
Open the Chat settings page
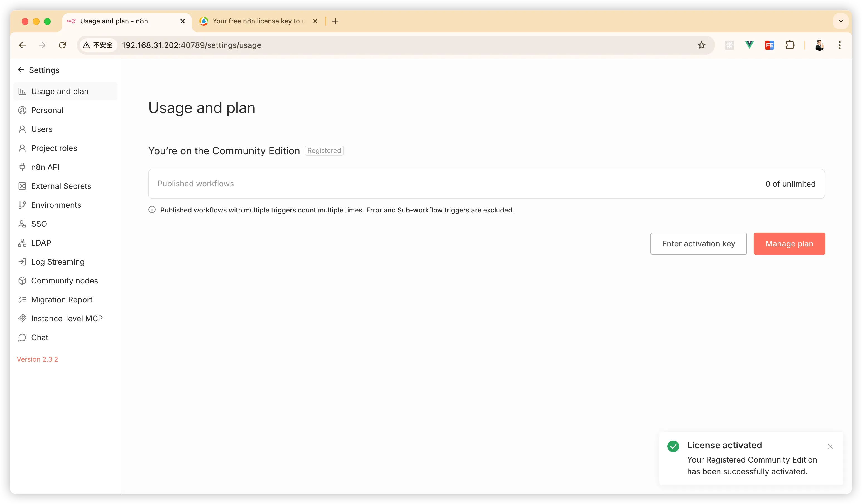(65, 337)
